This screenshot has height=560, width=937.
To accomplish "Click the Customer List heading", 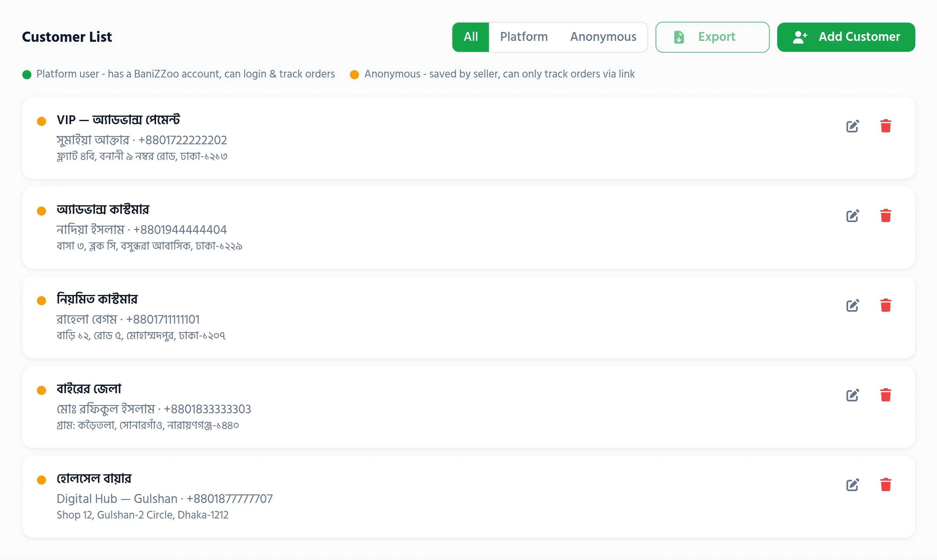I will pos(67,37).
